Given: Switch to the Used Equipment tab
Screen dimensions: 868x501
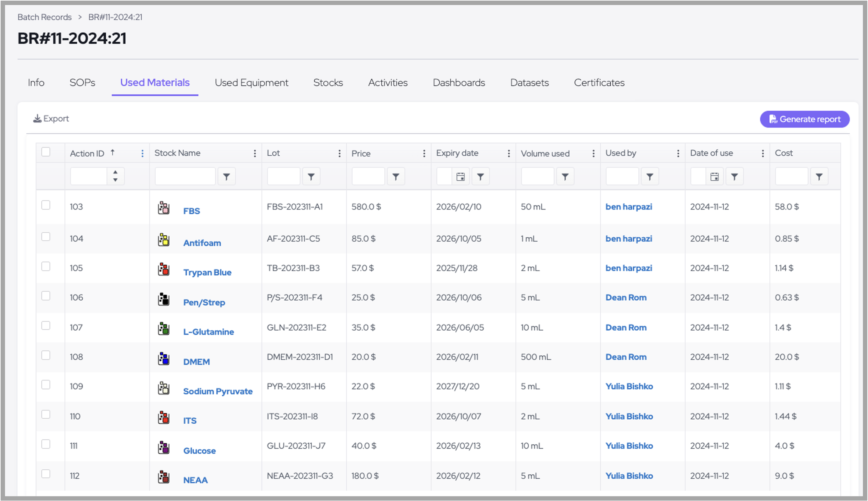Looking at the screenshot, I should 251,83.
